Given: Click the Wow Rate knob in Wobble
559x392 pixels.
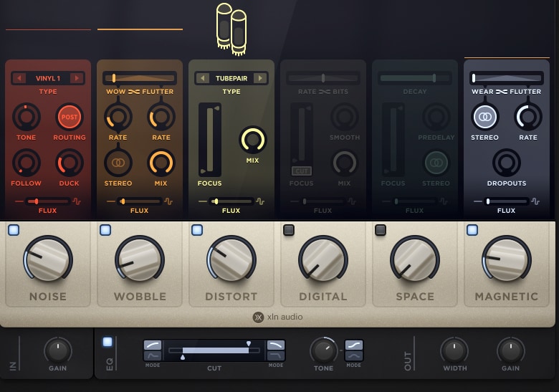Looking at the screenshot, I should pos(118,117).
